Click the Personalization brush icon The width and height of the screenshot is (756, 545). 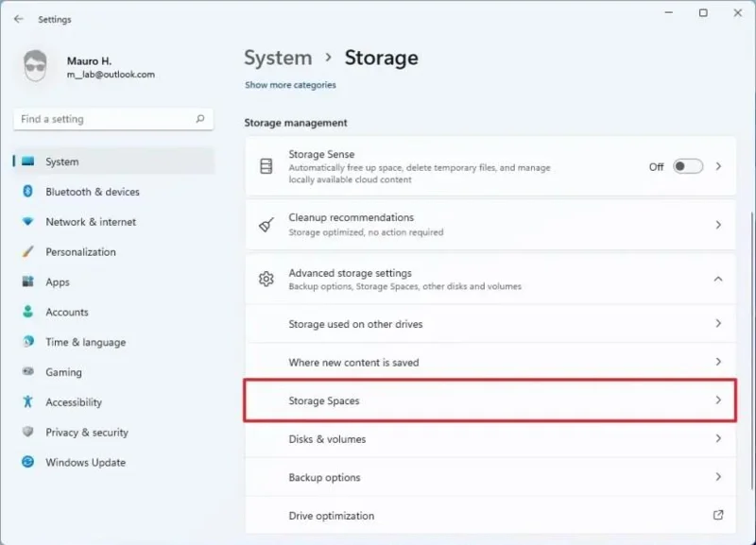click(x=28, y=251)
